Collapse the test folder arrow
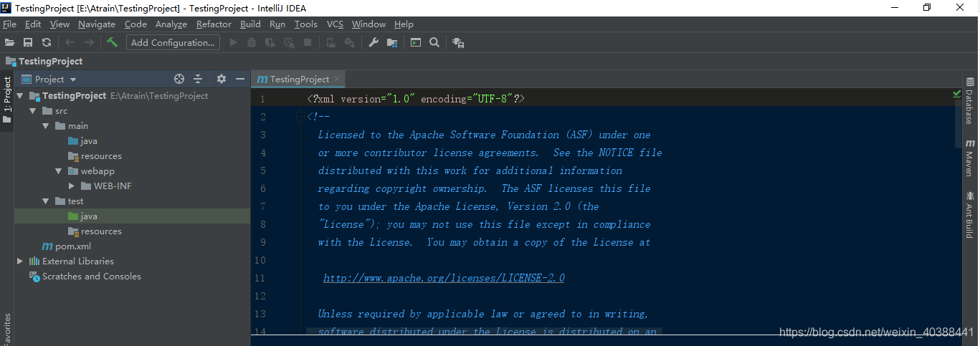The height and width of the screenshot is (346, 980). tap(46, 201)
